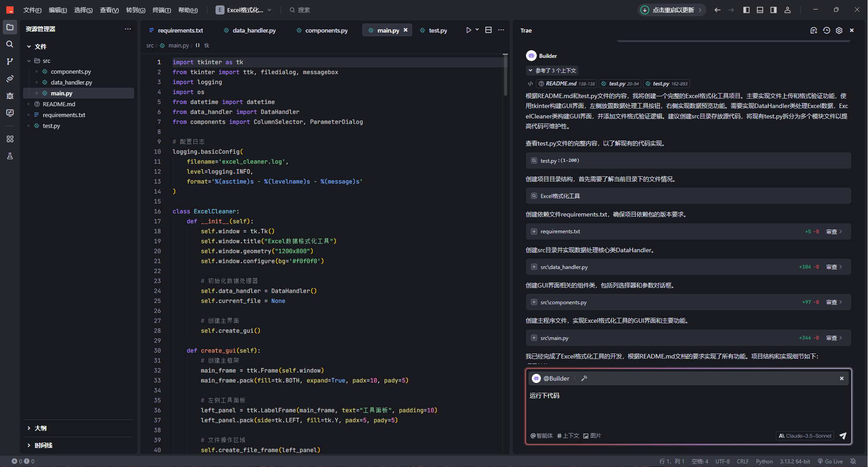Click the chat input containing 运行下代码
This screenshot has height=467, width=868.
tap(688, 407)
